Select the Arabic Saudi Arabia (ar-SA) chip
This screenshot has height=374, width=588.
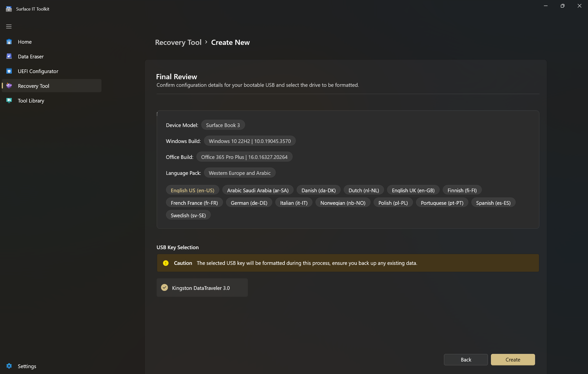pyautogui.click(x=258, y=190)
